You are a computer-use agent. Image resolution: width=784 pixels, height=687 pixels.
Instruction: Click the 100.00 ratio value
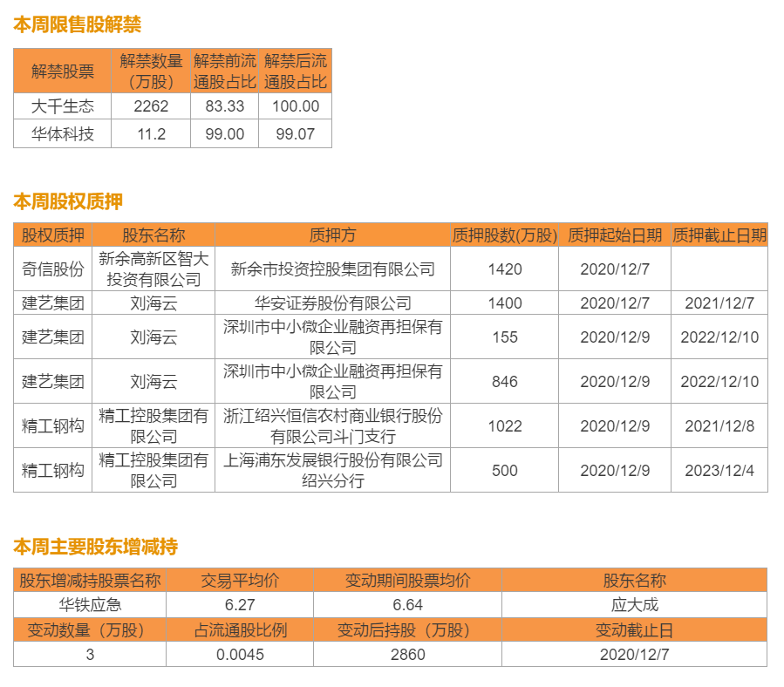tap(296, 106)
